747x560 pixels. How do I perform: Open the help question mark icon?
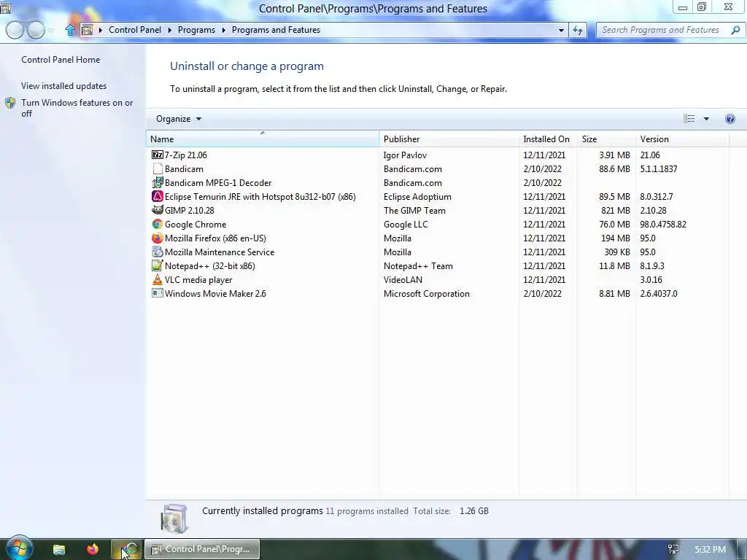(729, 119)
